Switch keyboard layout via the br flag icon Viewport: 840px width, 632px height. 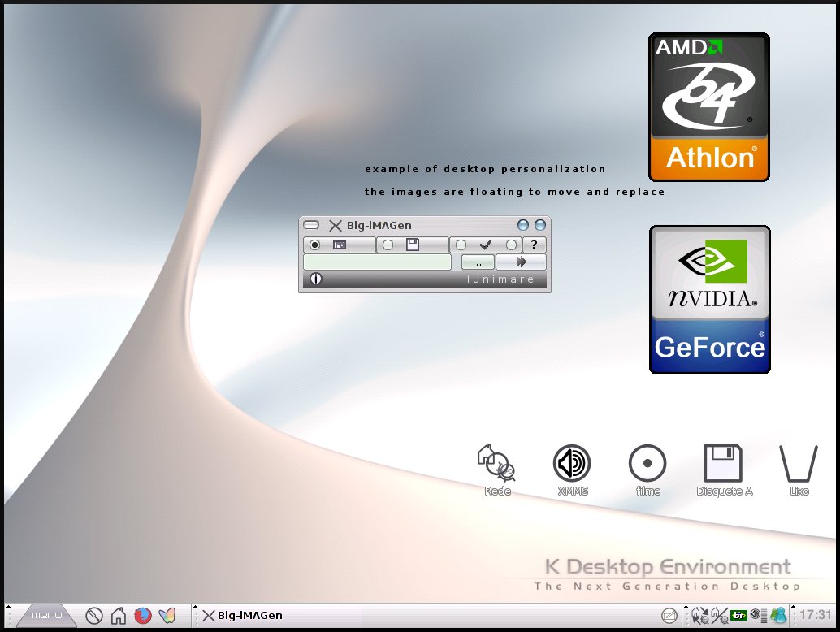pyautogui.click(x=738, y=616)
